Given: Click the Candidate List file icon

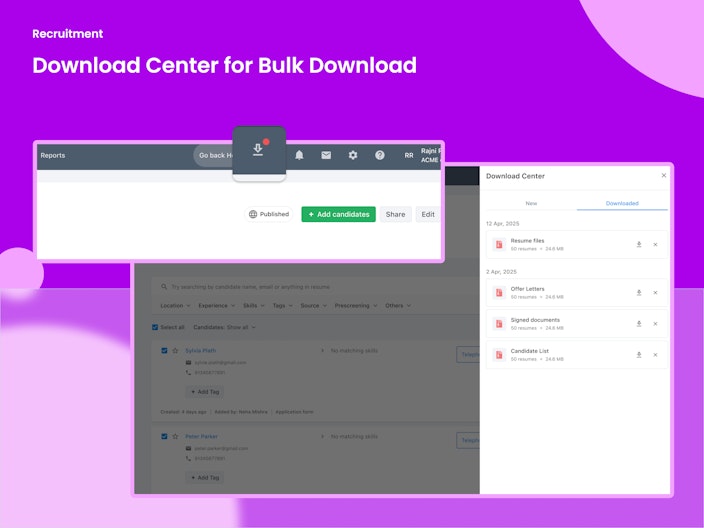Looking at the screenshot, I should pos(499,355).
